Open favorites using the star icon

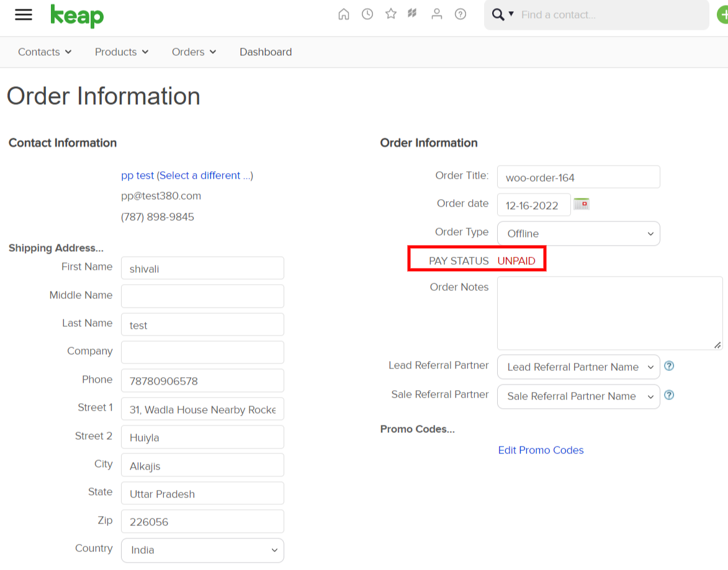[390, 14]
